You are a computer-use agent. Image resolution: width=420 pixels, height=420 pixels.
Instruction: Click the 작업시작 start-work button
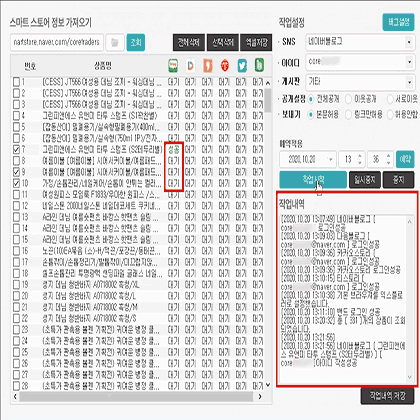pyautogui.click(x=313, y=180)
